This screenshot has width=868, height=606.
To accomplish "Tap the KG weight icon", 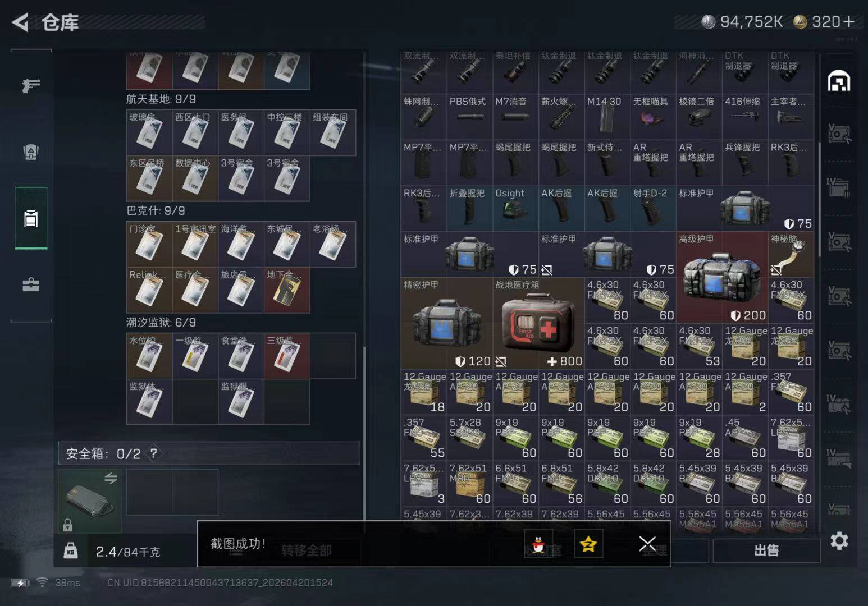I will 71,550.
